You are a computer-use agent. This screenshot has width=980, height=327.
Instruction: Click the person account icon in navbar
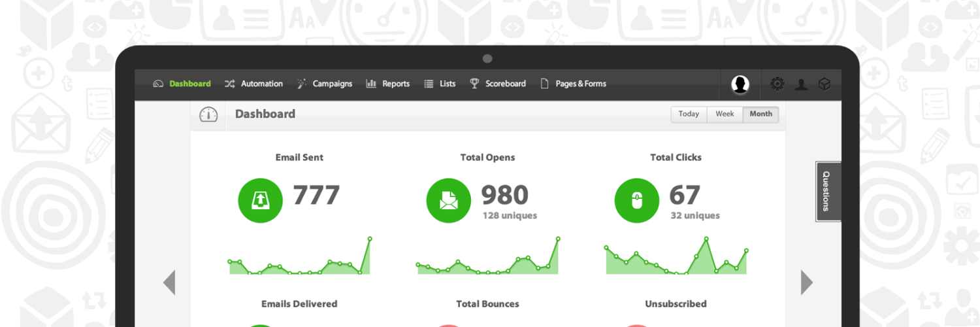point(801,84)
